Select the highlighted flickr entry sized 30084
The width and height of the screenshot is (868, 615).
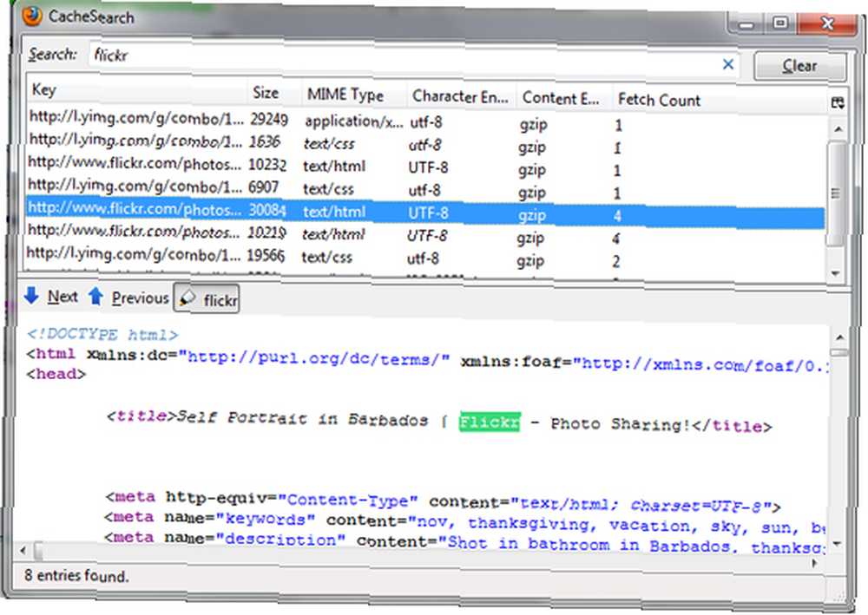point(425,212)
